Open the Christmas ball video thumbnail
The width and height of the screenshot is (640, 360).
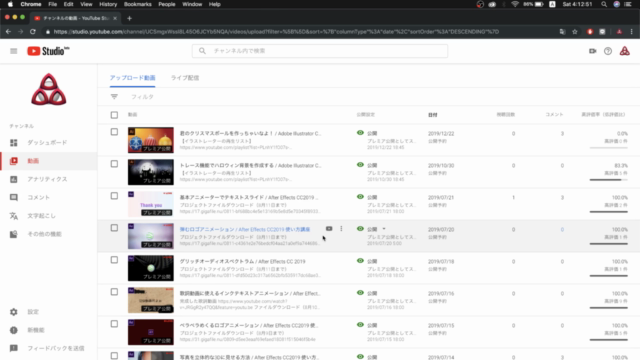click(x=151, y=140)
